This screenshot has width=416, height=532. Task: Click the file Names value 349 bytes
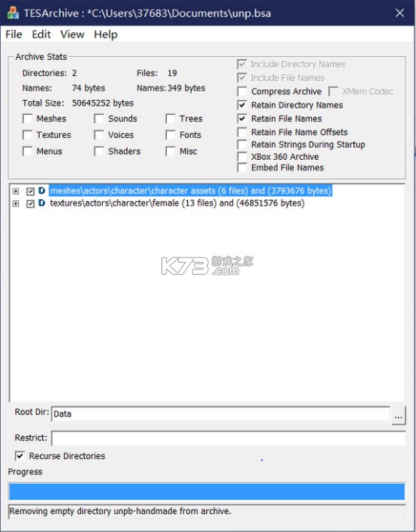[x=186, y=89]
